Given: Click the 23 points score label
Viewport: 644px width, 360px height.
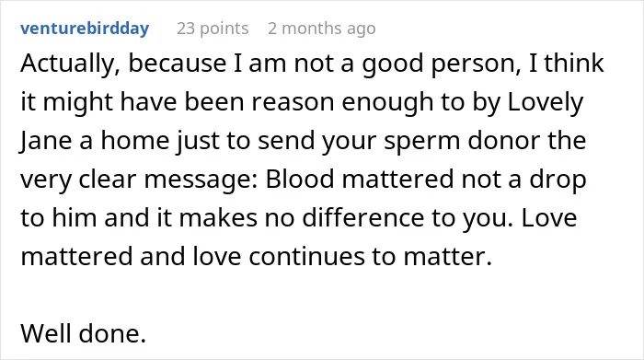Looking at the screenshot, I should (x=213, y=29).
